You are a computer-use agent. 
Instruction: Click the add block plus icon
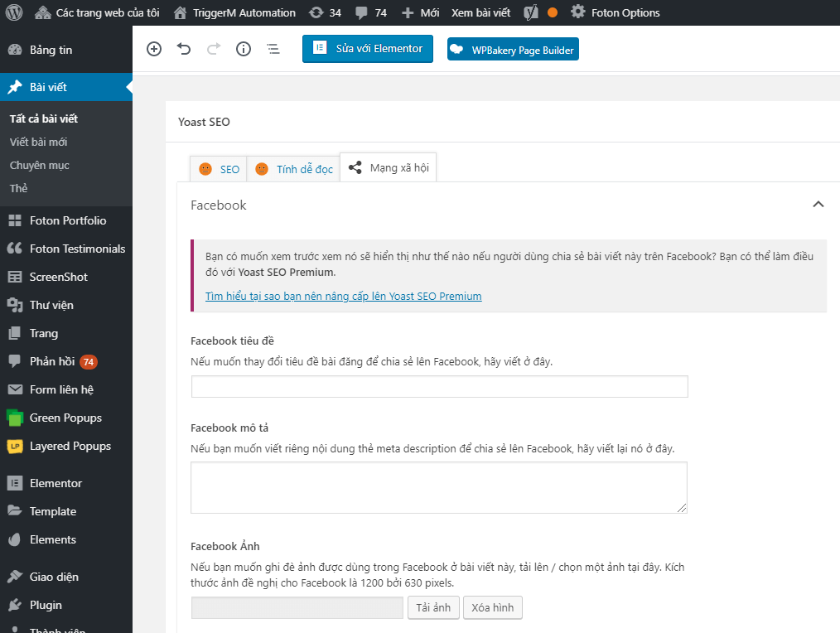(154, 49)
